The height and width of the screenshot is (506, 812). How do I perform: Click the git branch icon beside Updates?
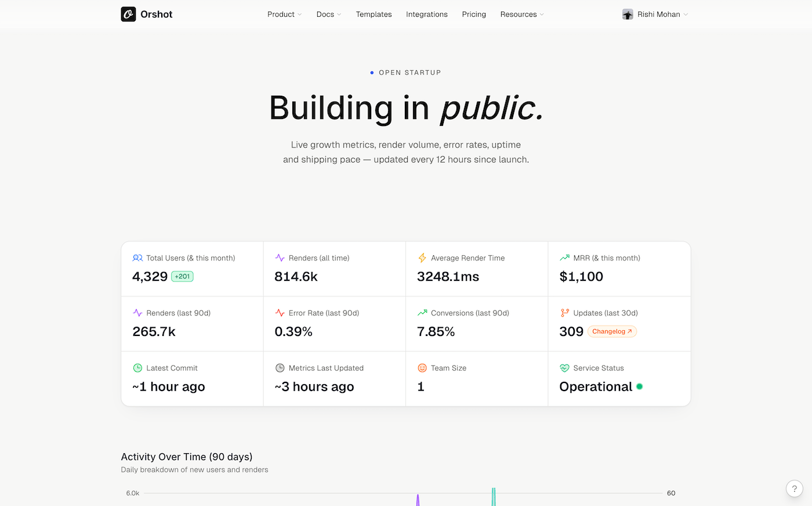point(564,313)
